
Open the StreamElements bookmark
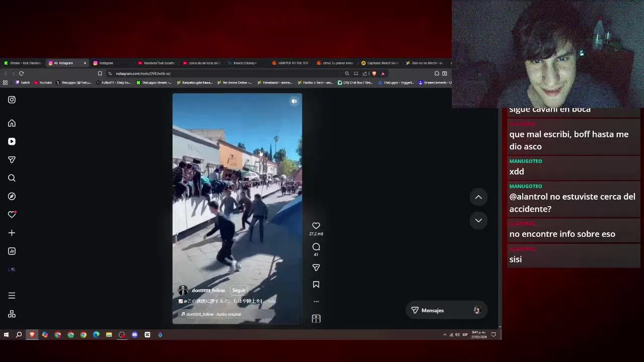point(436,82)
